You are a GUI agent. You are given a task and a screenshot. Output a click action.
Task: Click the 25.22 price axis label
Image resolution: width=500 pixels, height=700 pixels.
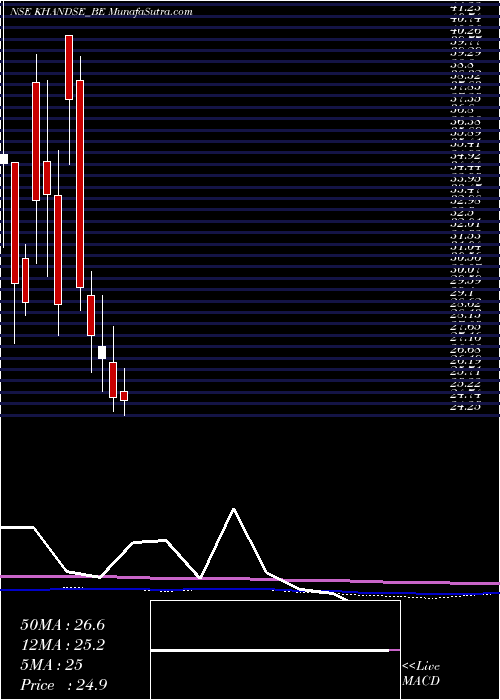click(467, 384)
